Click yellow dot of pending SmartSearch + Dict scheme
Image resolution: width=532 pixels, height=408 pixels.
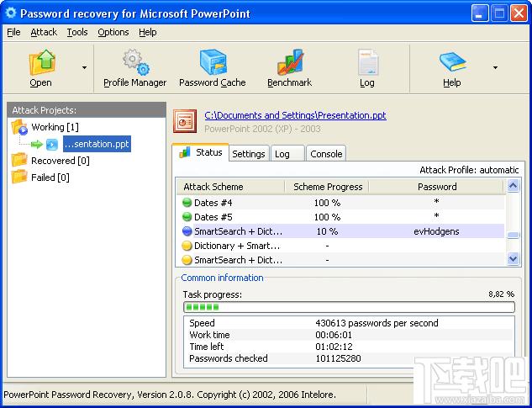[x=187, y=260]
